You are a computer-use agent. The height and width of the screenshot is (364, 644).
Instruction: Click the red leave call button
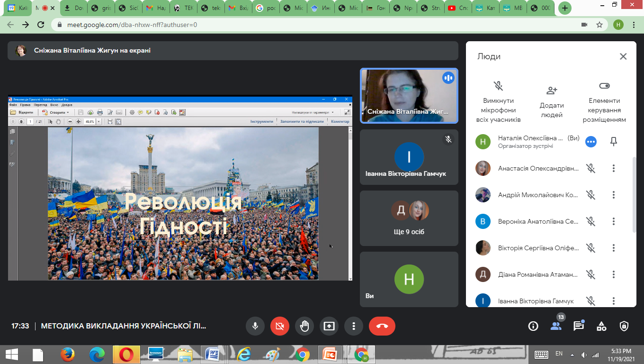(382, 326)
